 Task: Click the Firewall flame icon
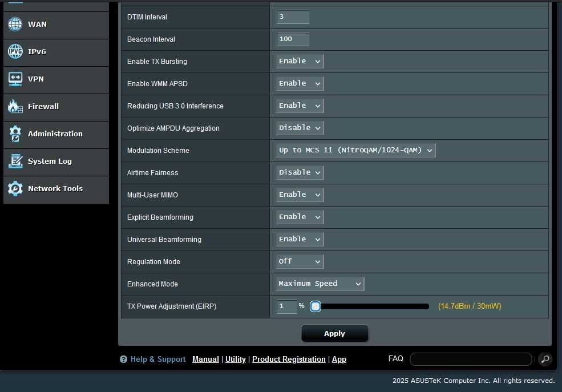(x=15, y=106)
